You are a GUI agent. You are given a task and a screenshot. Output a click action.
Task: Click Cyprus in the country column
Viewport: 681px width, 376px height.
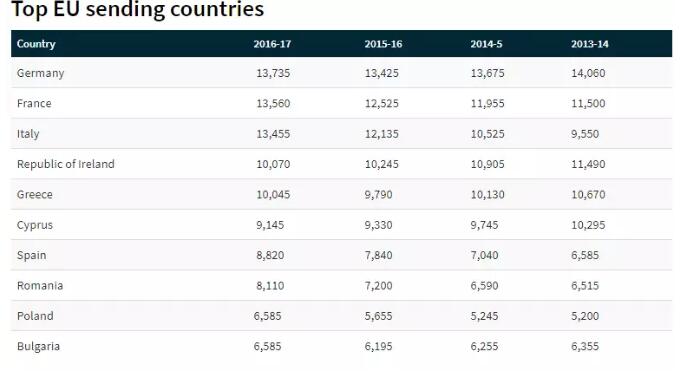(x=34, y=225)
